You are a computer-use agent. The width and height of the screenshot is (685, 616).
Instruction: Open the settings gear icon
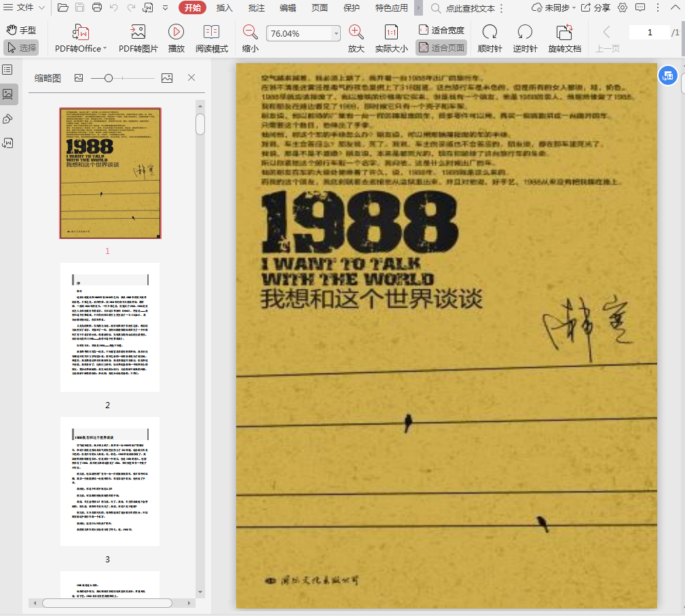(x=623, y=7)
